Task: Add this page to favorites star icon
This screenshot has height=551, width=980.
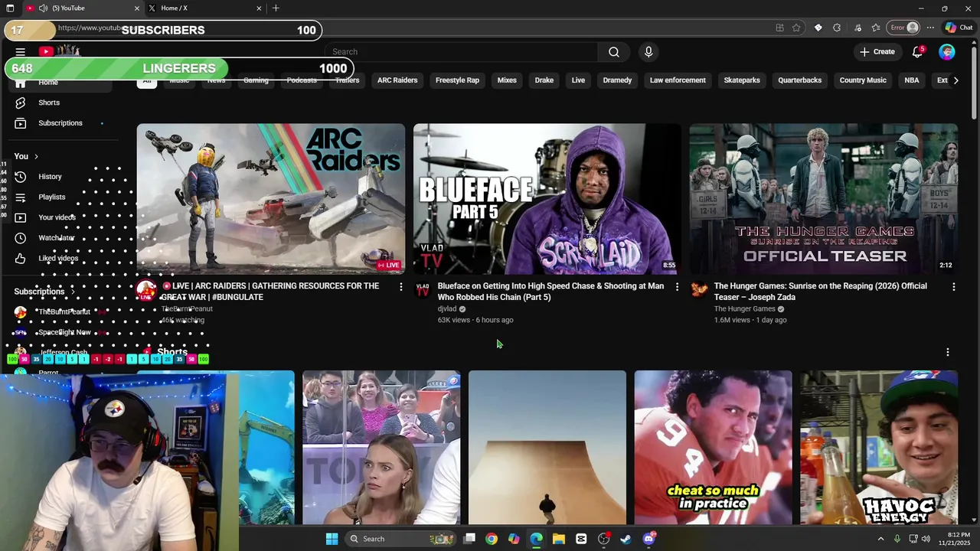Action: pos(797,28)
